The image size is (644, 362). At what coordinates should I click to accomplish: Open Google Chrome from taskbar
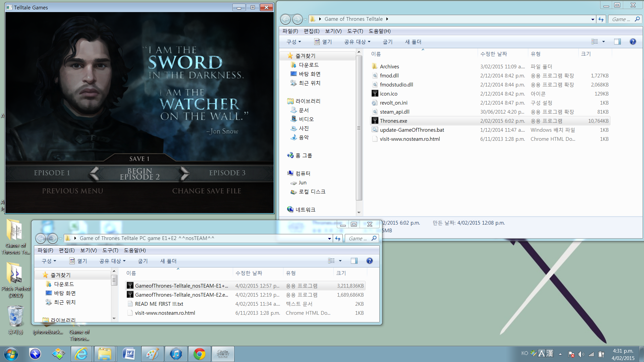coord(200,354)
